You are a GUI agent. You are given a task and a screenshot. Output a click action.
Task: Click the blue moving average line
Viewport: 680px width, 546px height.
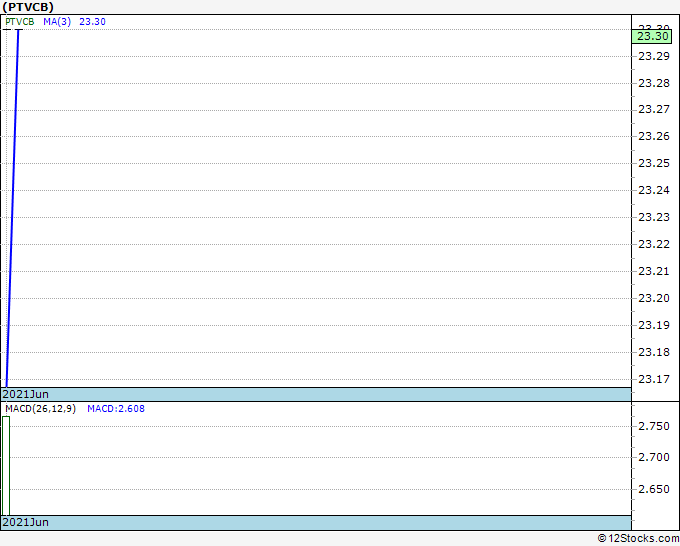point(12,208)
